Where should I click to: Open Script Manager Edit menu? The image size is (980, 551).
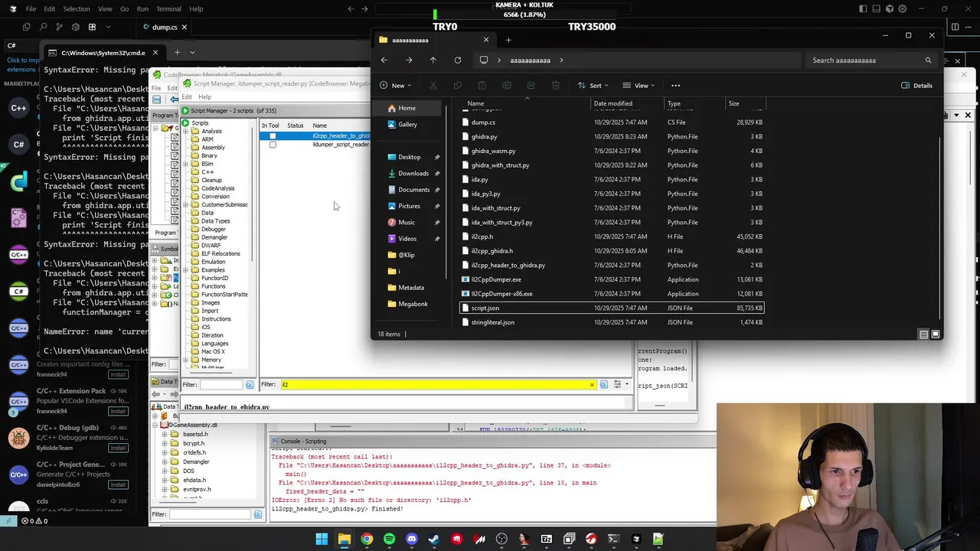pyautogui.click(x=188, y=97)
